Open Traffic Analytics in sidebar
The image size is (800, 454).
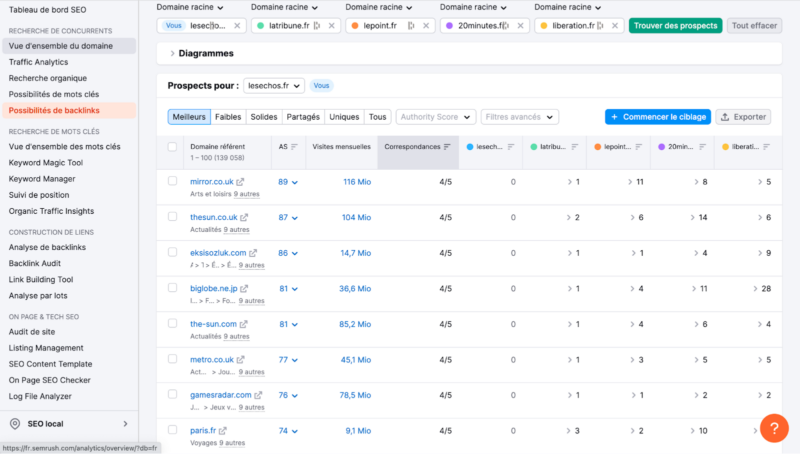click(38, 62)
